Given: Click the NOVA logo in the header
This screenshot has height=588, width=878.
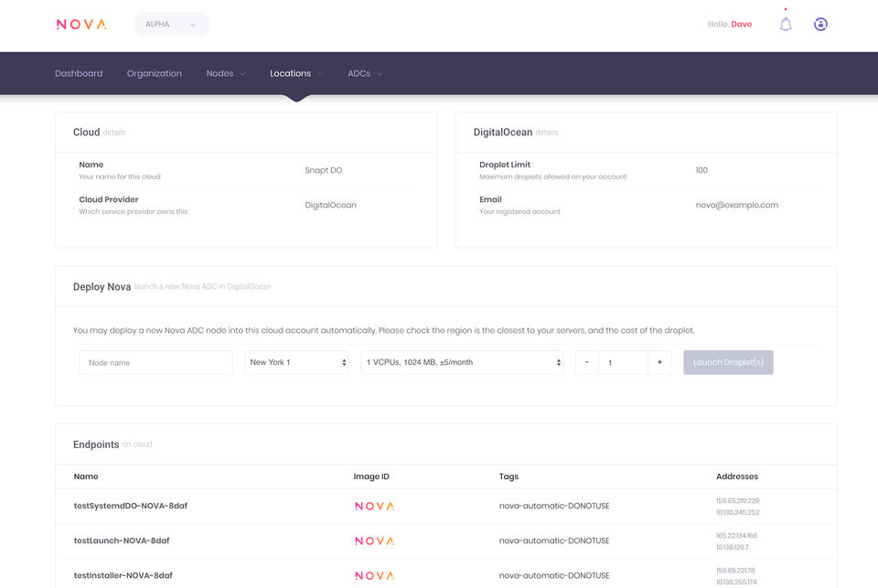Looking at the screenshot, I should click(x=81, y=24).
